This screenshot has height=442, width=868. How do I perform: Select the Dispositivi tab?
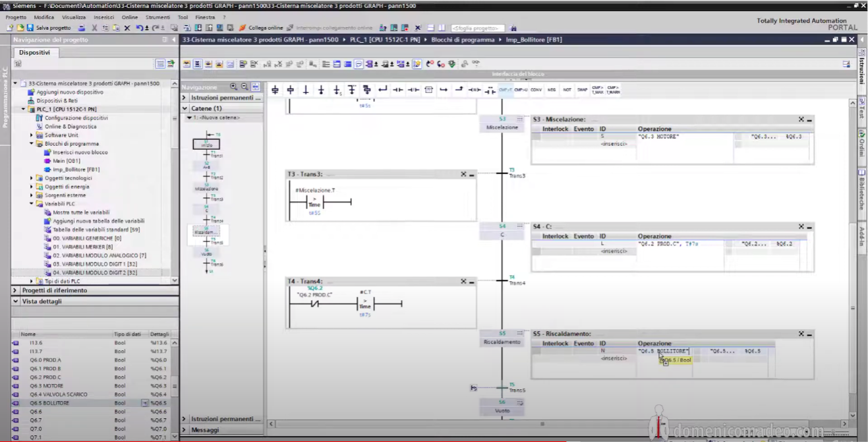pos(34,52)
